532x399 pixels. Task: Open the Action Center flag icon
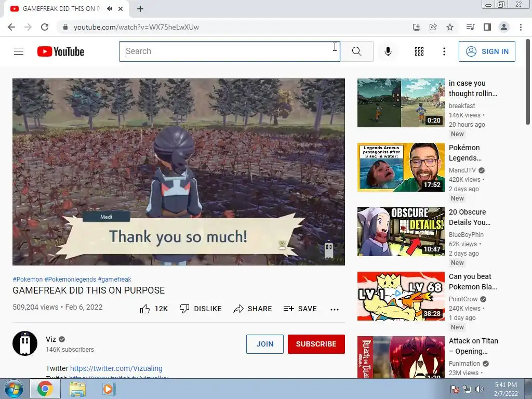point(455,389)
